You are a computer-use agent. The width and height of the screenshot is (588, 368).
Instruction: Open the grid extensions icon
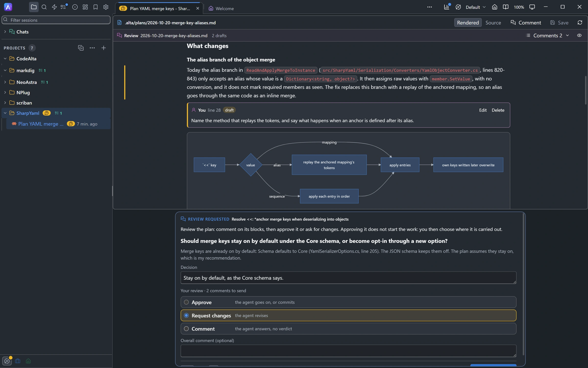point(85,7)
